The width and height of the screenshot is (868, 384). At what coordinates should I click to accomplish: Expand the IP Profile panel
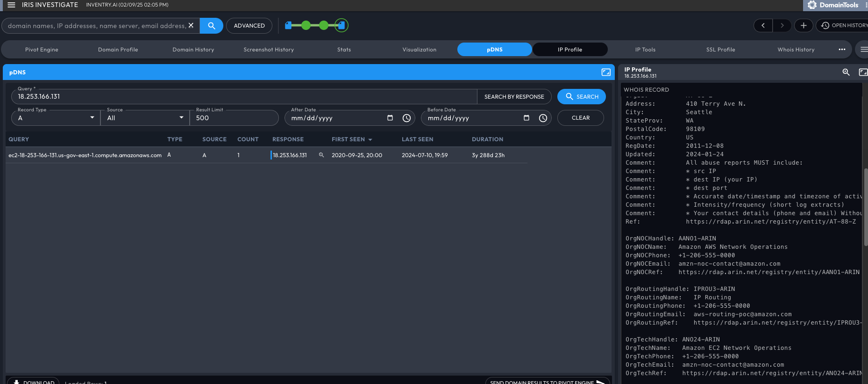[x=863, y=72]
